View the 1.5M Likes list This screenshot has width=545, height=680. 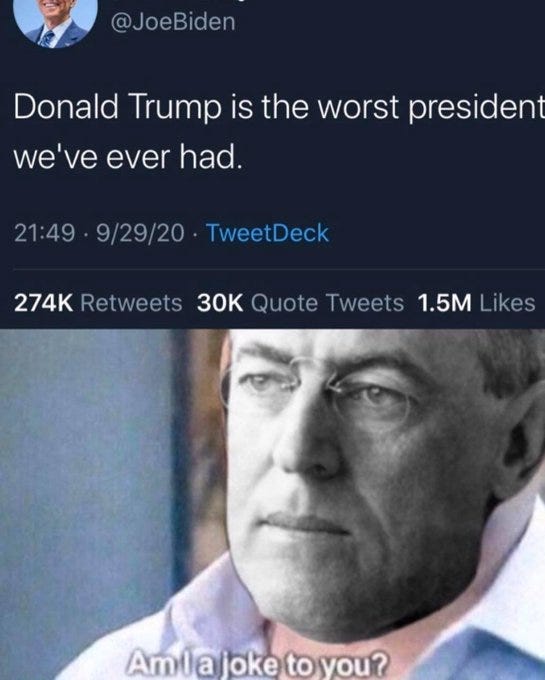(476, 303)
